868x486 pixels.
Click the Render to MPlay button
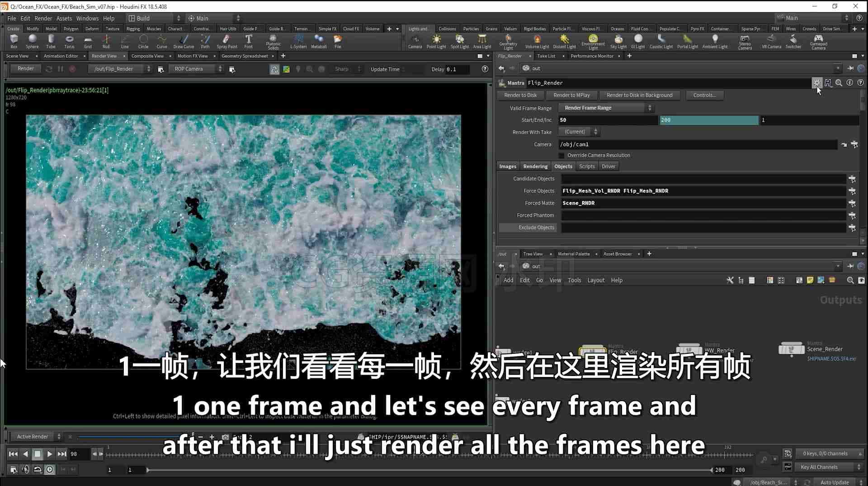[571, 95]
